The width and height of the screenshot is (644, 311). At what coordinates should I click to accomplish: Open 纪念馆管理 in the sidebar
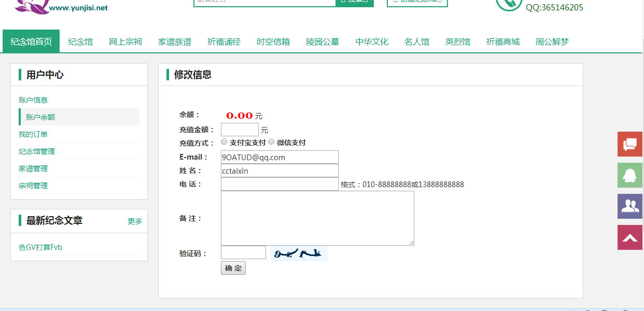pyautogui.click(x=37, y=151)
